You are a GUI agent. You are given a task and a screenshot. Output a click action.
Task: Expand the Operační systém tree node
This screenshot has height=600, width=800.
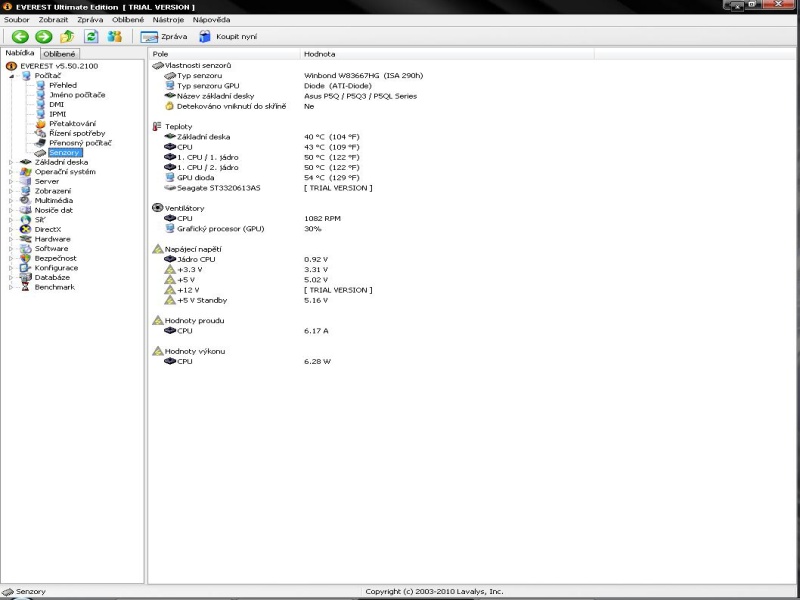(11, 172)
